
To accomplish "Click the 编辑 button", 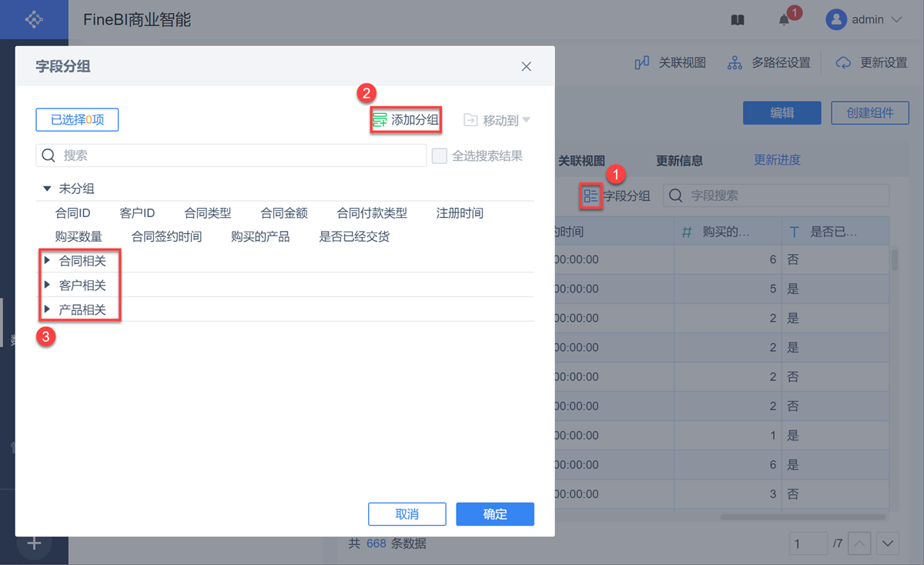I will (782, 112).
